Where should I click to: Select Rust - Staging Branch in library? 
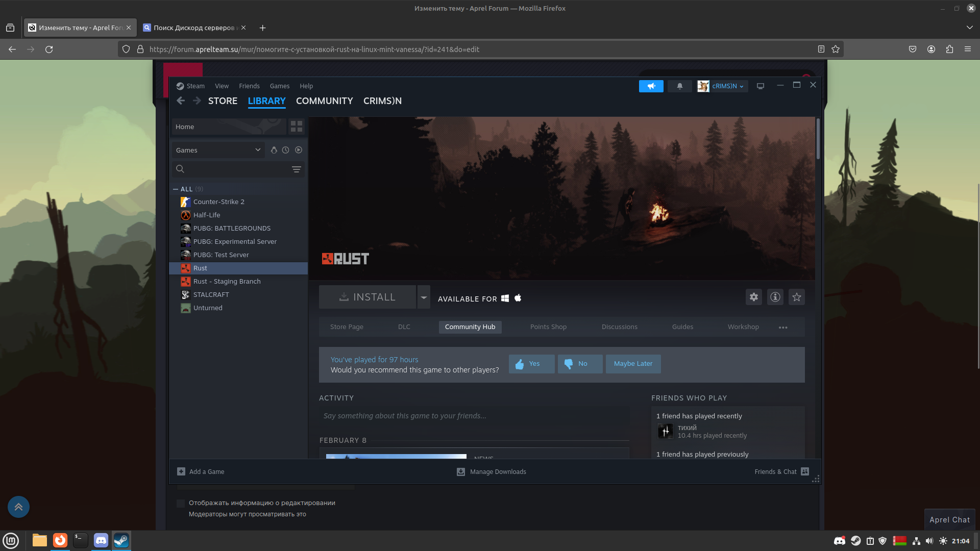point(239,282)
